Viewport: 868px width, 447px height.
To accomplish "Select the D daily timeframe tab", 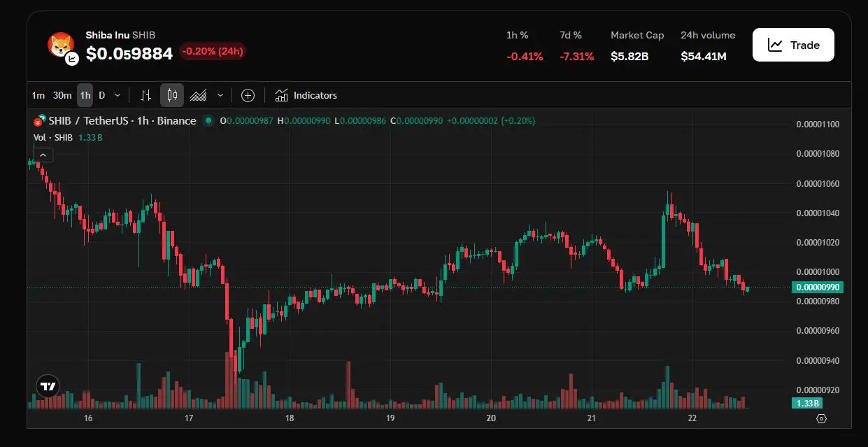I will [102, 95].
